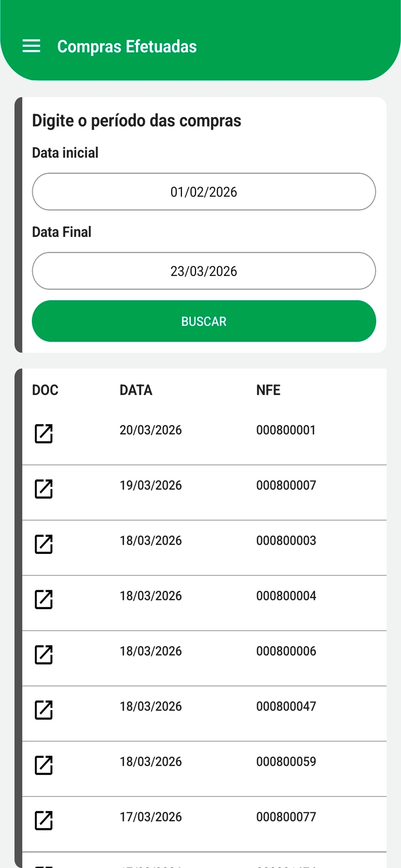Select the row dated 20/03/2026
Screen dimensions: 401x868
click(204, 437)
